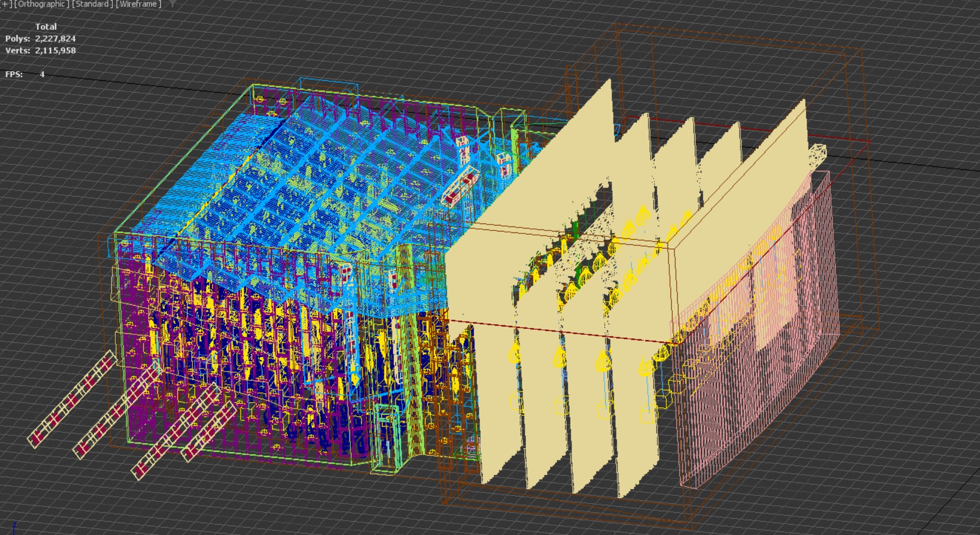Viewport: 980px width, 535px height.
Task: Click the 'FPS:' label in viewport
Action: tap(14, 75)
